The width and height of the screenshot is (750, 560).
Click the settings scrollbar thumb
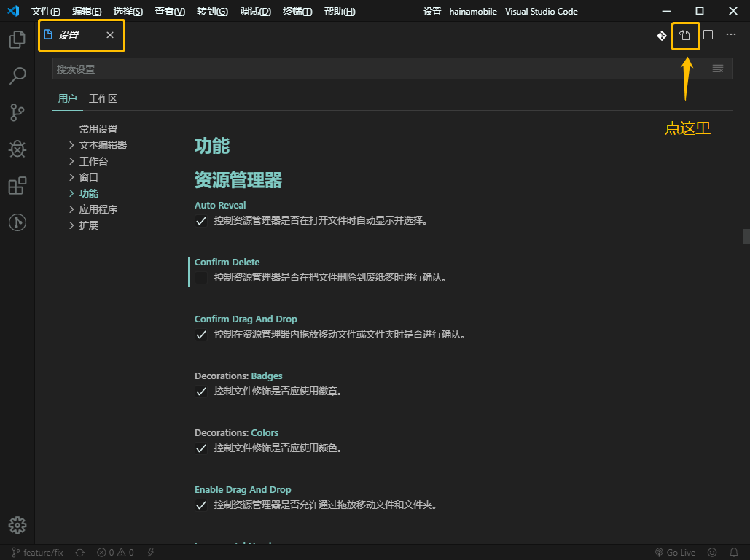746,236
